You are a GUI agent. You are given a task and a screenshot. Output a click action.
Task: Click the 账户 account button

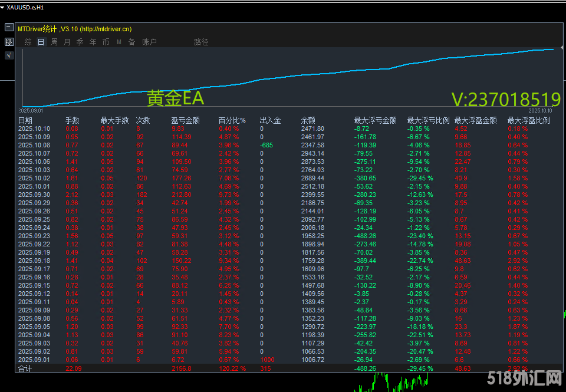pyautogui.click(x=149, y=42)
